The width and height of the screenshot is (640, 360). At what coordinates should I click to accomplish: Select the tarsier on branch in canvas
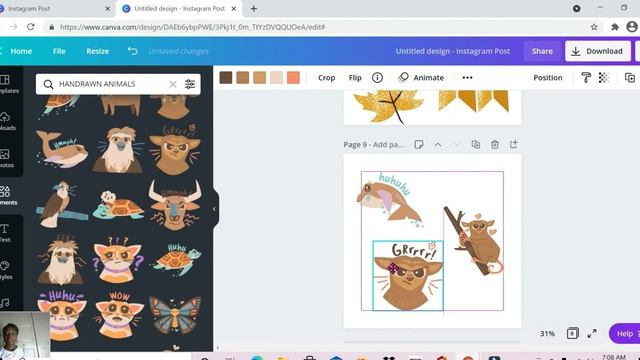click(x=475, y=241)
